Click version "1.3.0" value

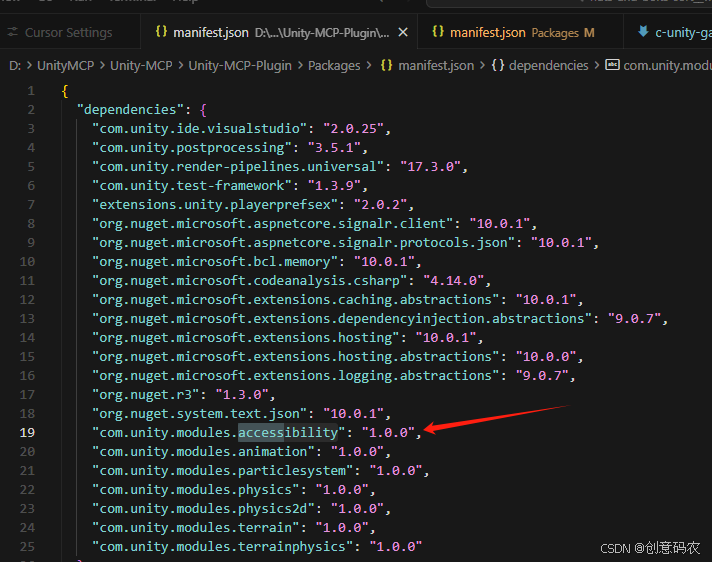242,395
